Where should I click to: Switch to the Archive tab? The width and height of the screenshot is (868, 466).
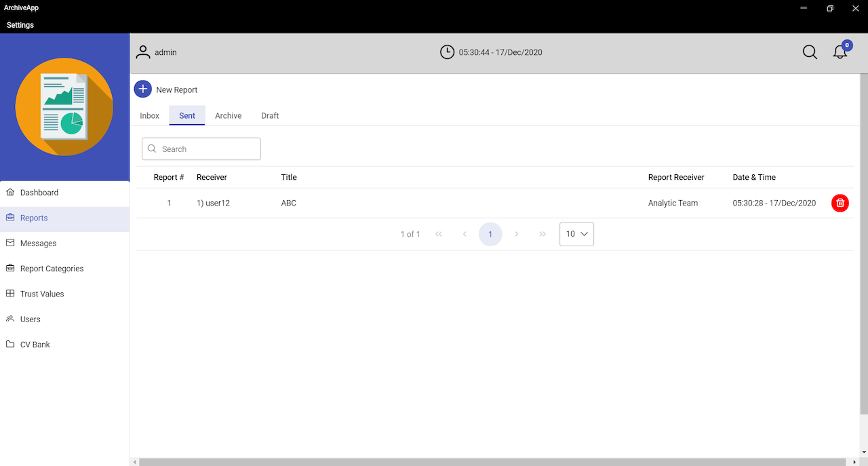pyautogui.click(x=229, y=116)
